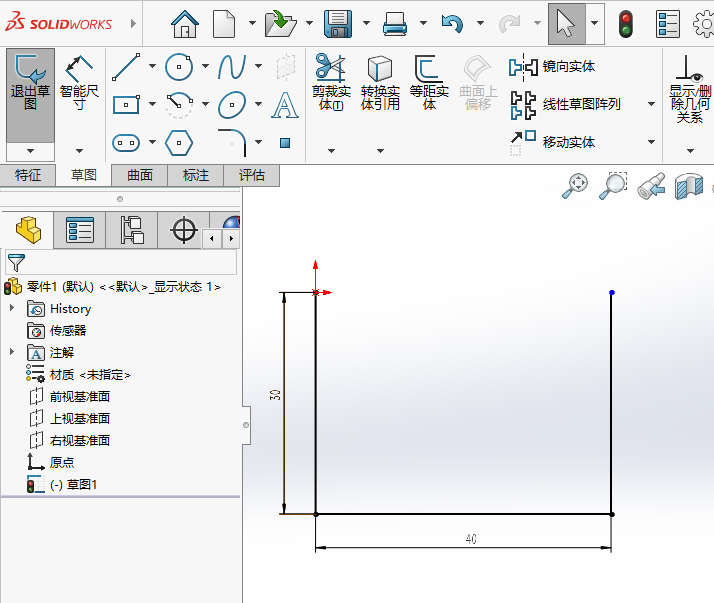
Task: Open the file properties list icon
Action: [668, 24]
